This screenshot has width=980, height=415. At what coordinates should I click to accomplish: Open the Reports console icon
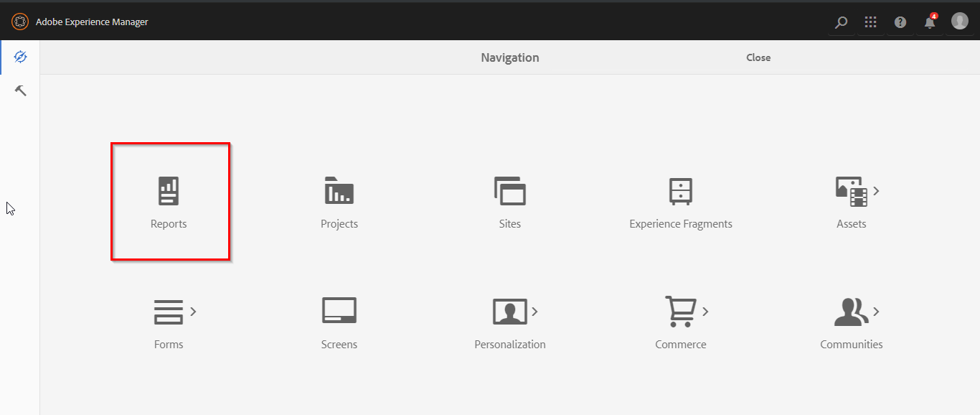pos(169,191)
